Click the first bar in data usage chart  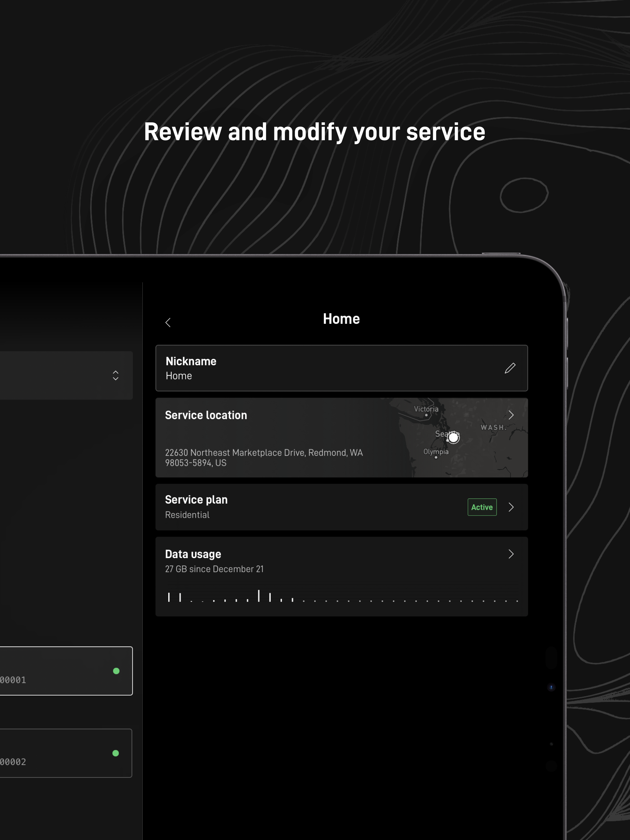point(169,597)
